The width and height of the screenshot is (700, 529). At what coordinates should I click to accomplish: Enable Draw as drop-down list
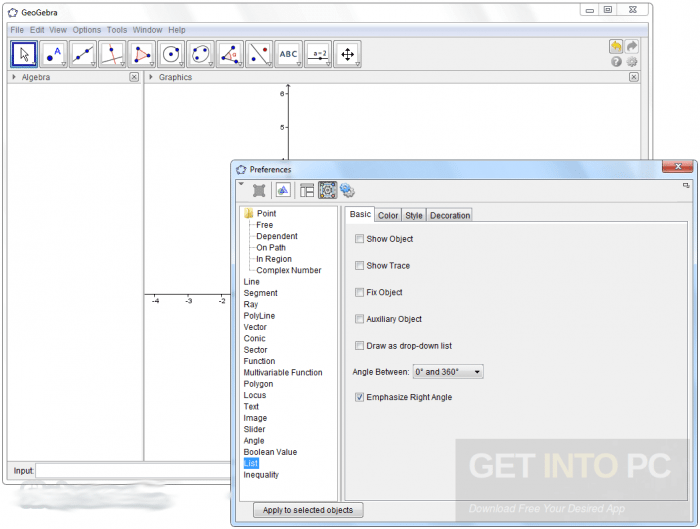click(x=359, y=346)
